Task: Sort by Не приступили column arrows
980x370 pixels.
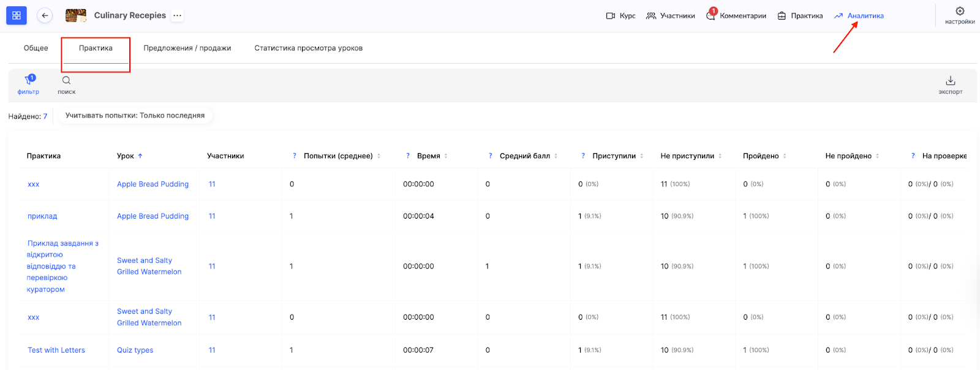Action: click(720, 156)
